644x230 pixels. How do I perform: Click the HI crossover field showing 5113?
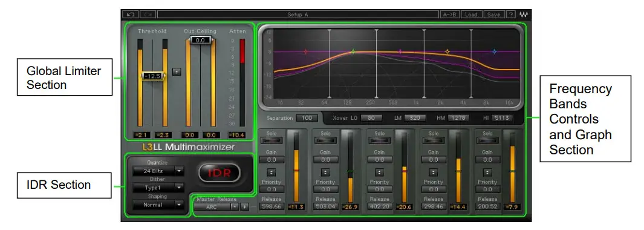coord(502,118)
